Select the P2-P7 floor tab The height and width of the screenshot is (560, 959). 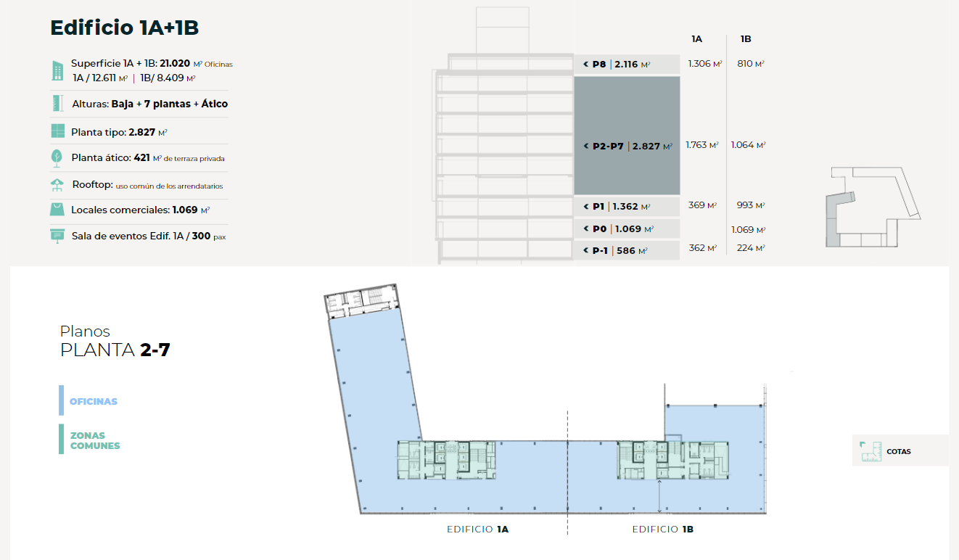pos(627,136)
